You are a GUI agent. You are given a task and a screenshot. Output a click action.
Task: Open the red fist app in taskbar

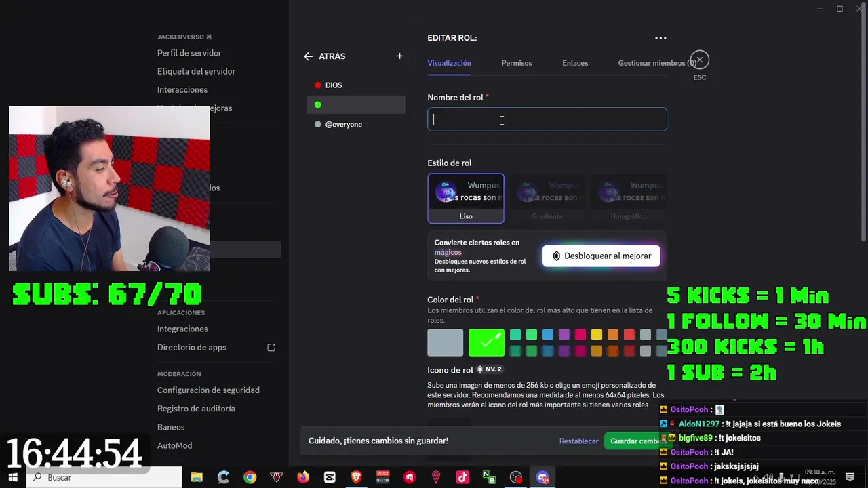coord(410,477)
